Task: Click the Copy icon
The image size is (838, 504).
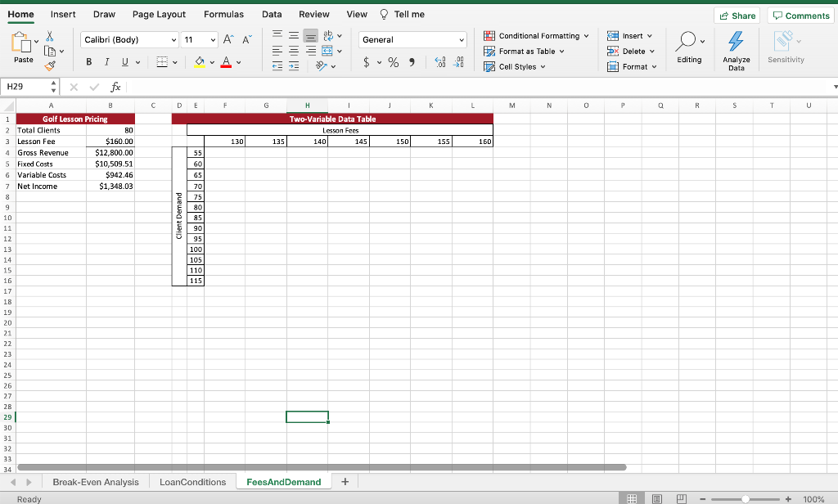Action: click(x=50, y=52)
